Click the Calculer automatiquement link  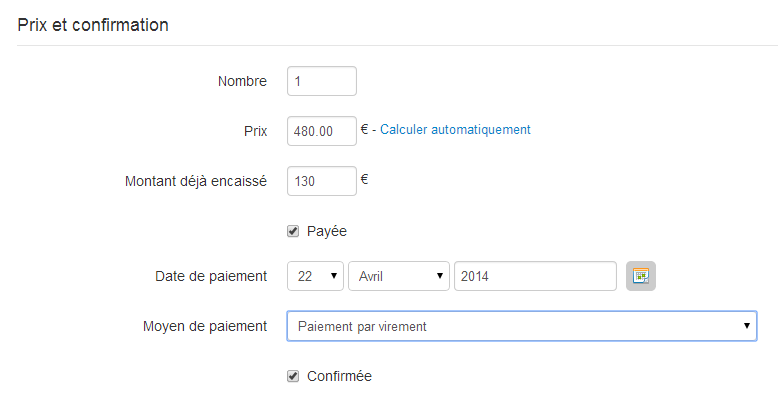[455, 130]
